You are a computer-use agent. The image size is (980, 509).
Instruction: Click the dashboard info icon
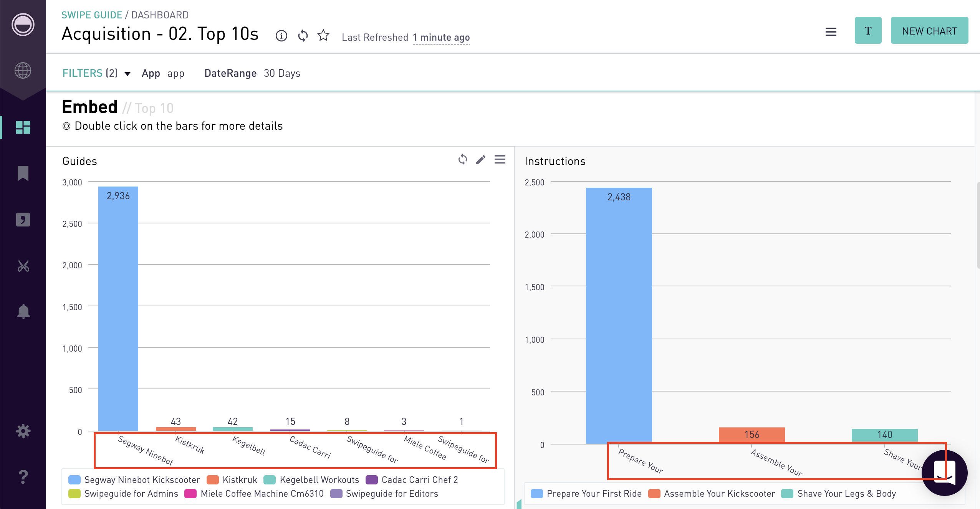(x=281, y=36)
